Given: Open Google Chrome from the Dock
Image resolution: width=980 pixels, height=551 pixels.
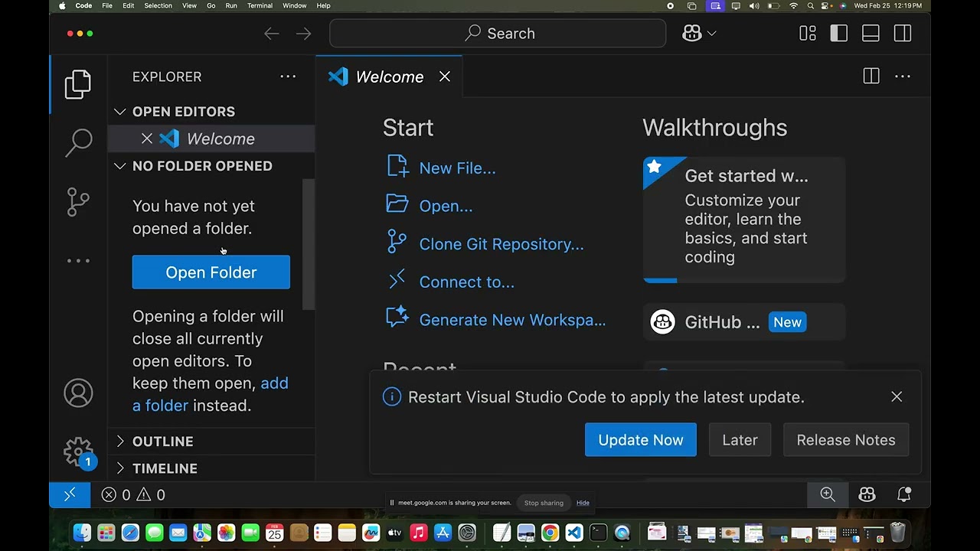Looking at the screenshot, I should pos(550,533).
